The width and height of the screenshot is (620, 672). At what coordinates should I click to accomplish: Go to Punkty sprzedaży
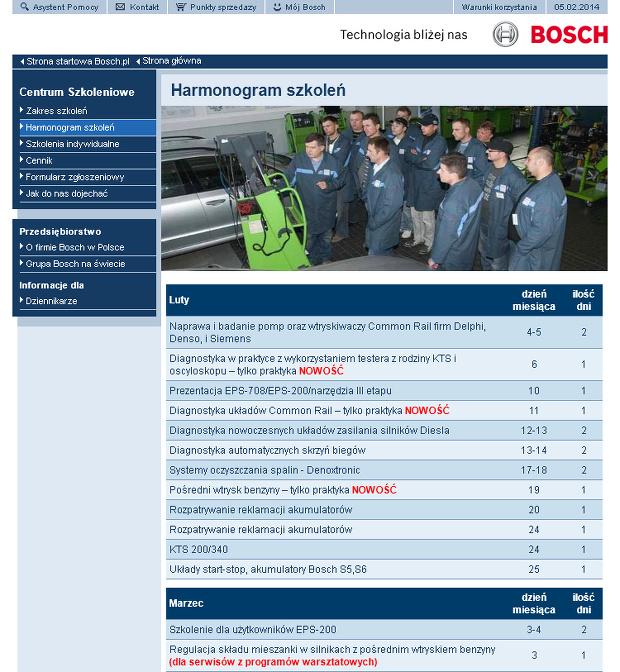pos(223,7)
